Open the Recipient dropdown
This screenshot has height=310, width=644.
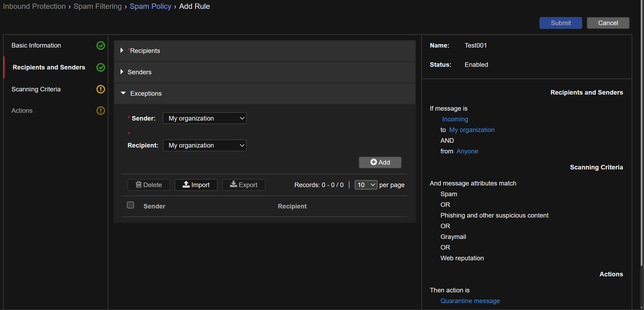205,145
